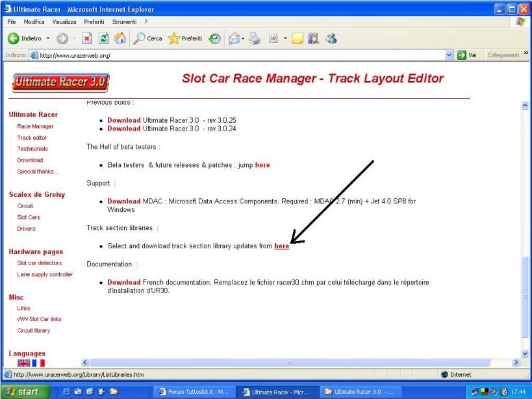
Task: Switch to Forum Tuttoslot.it taskbar window
Action: [194, 392]
